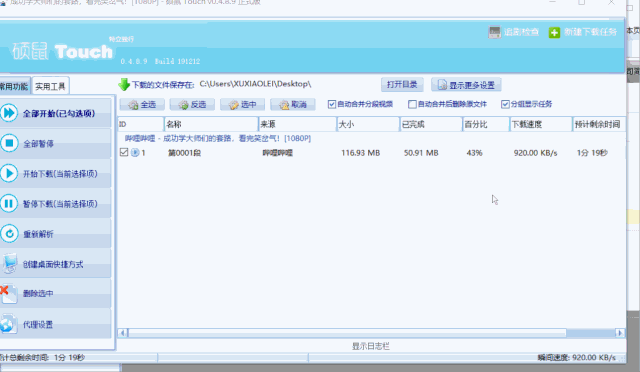Select the group row 哔哩哔哩 - 成功学大师们的套路
640x372 pixels.
point(218,139)
